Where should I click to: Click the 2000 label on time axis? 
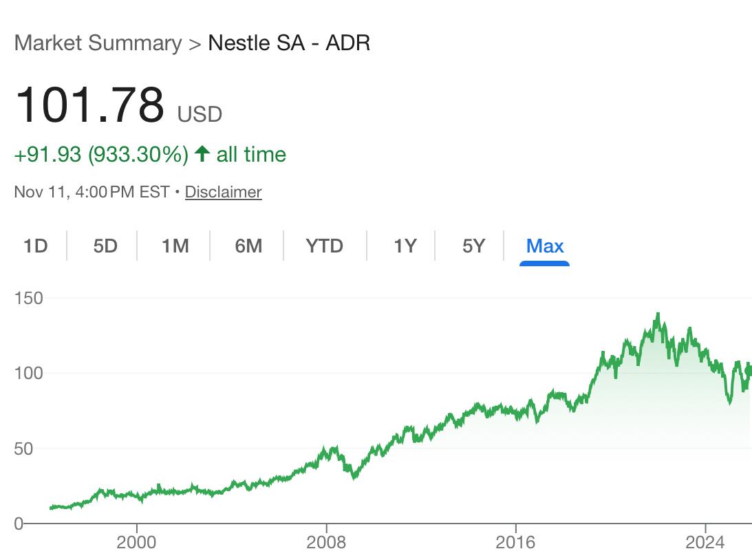pos(136,543)
